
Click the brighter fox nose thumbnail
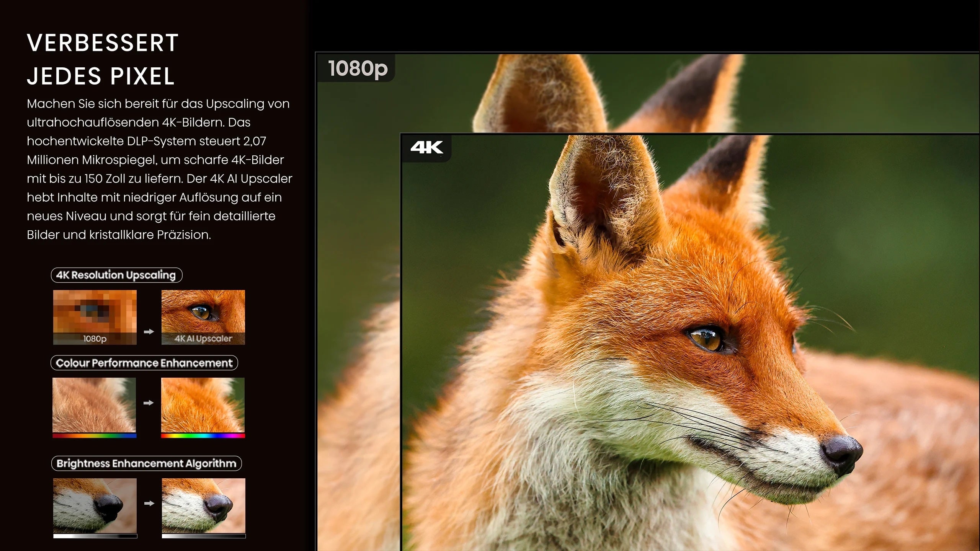(x=203, y=505)
